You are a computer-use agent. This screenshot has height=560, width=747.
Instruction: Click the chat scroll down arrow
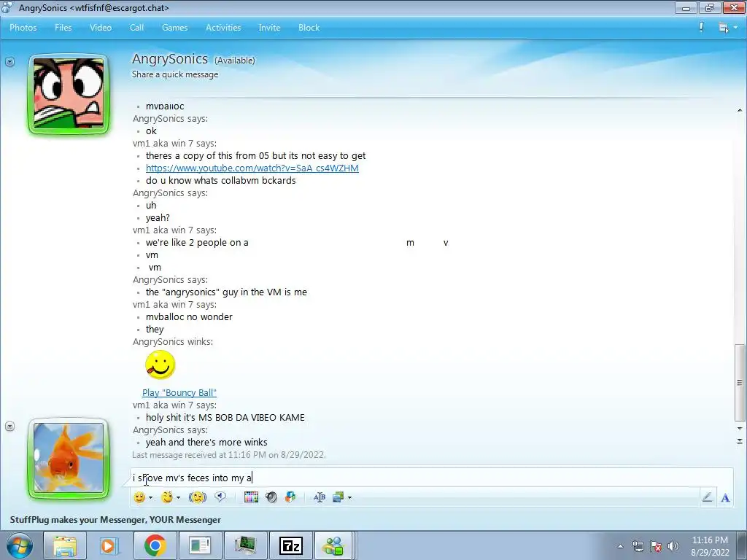(x=740, y=428)
